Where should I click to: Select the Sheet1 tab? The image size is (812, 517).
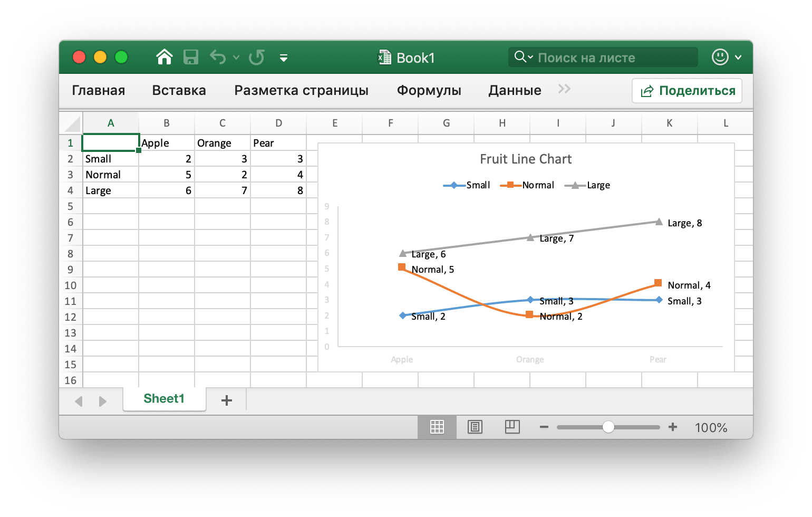(164, 399)
